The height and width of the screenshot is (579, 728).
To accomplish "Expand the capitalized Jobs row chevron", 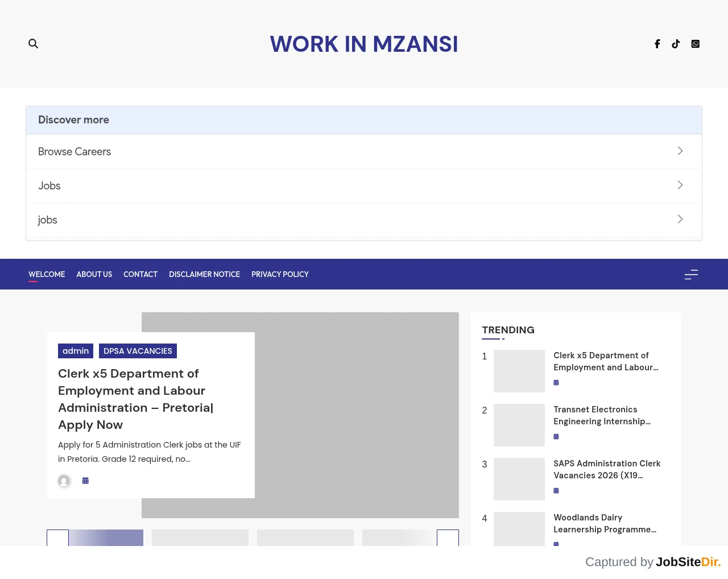I will [x=680, y=185].
